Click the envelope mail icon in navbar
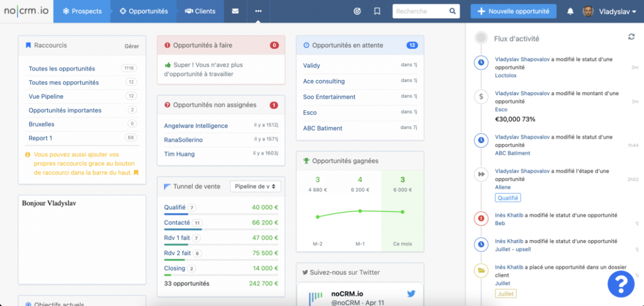Image resolution: width=644 pixels, height=306 pixels. 235,11
